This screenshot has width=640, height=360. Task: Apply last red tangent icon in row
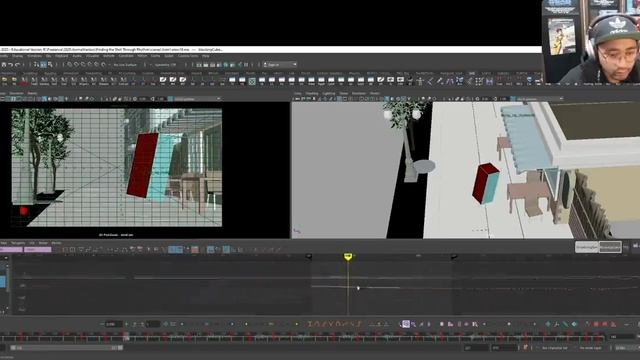tap(359, 324)
